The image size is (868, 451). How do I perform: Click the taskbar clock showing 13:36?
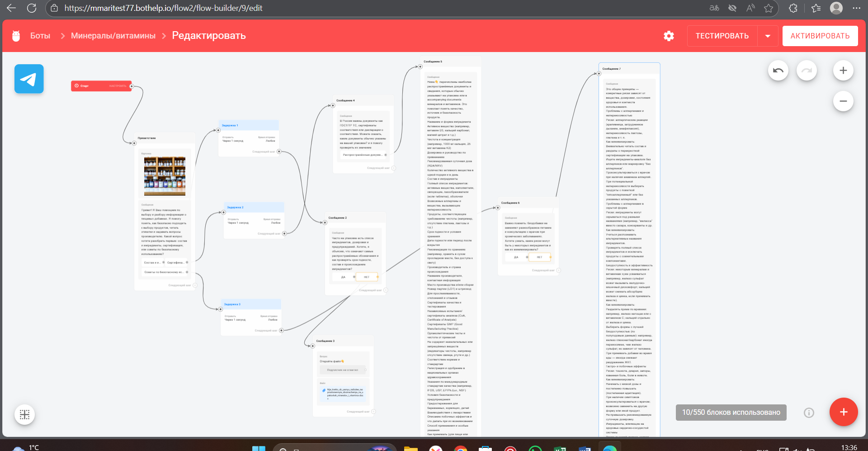pos(849,447)
